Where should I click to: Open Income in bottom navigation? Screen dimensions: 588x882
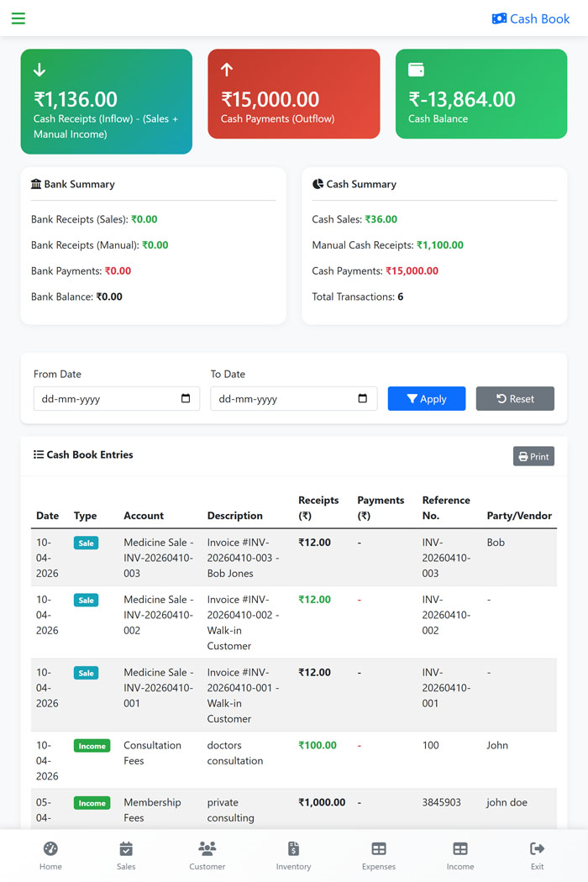[x=460, y=856]
